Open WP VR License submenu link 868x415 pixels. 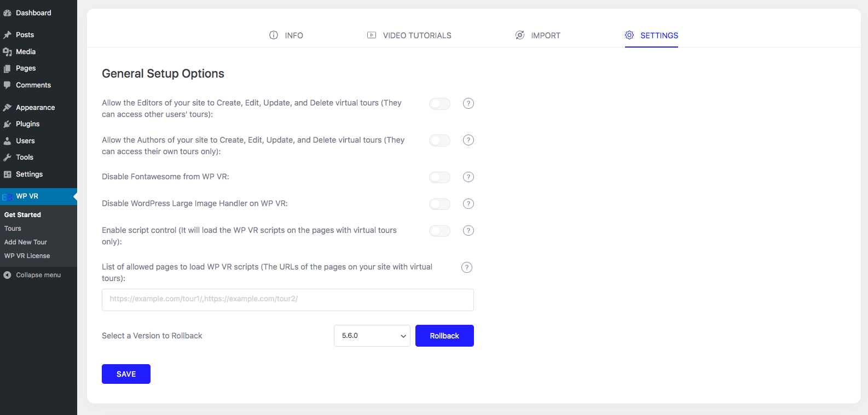[x=27, y=256]
